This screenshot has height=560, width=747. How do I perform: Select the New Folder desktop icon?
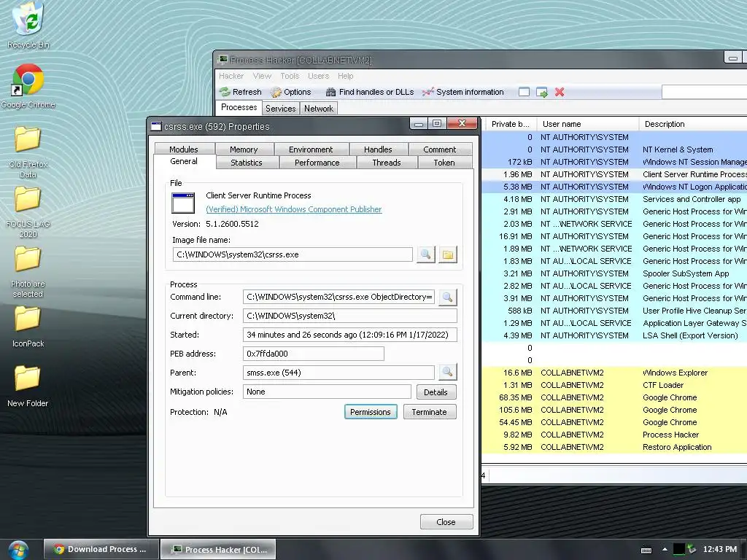pyautogui.click(x=28, y=386)
